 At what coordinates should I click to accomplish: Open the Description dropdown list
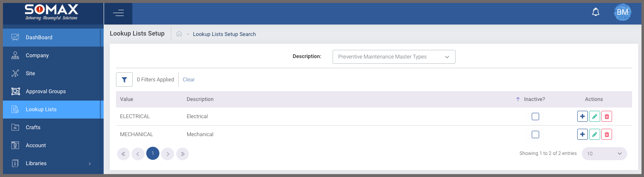[394, 57]
